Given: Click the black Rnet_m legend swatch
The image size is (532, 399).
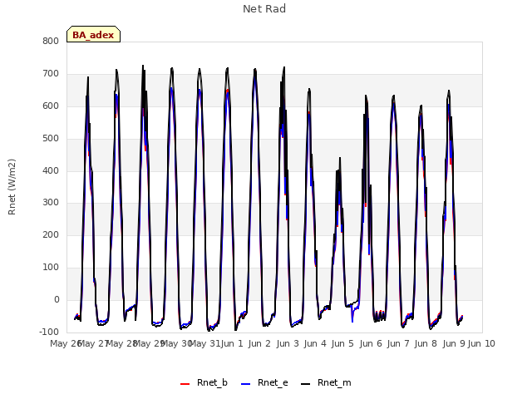Looking at the screenshot, I should click(x=305, y=384).
